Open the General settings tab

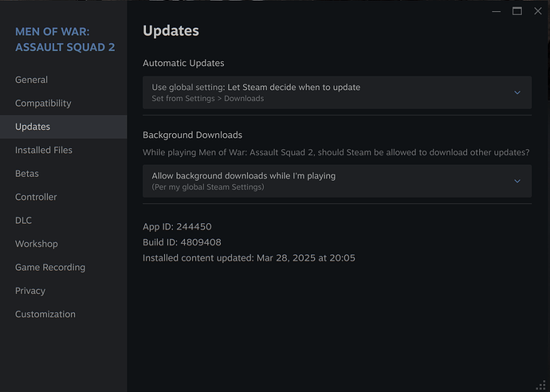(x=32, y=80)
